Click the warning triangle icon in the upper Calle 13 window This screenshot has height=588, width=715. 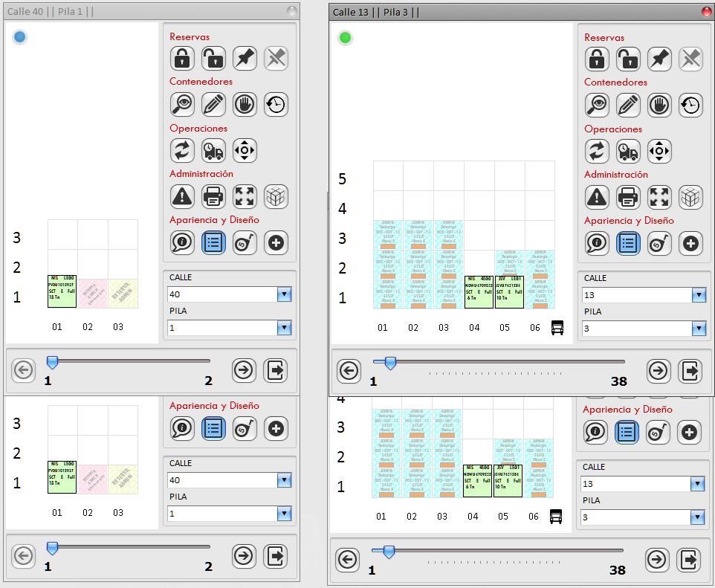point(597,198)
